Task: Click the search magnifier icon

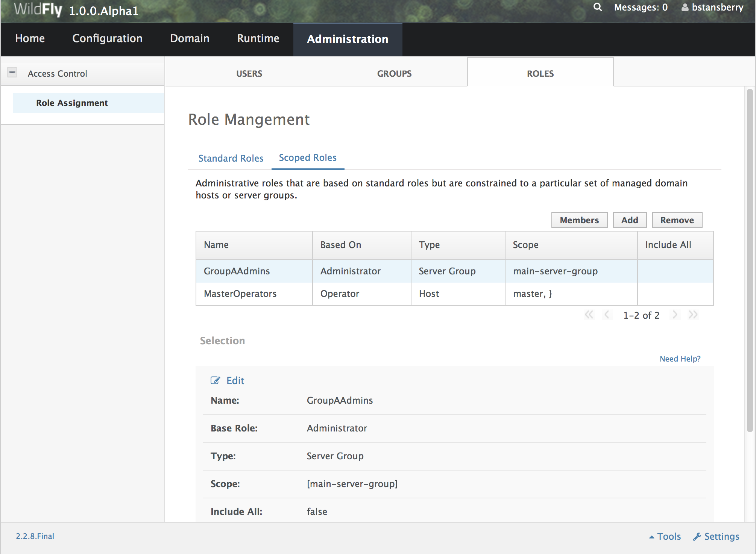Action: [597, 7]
